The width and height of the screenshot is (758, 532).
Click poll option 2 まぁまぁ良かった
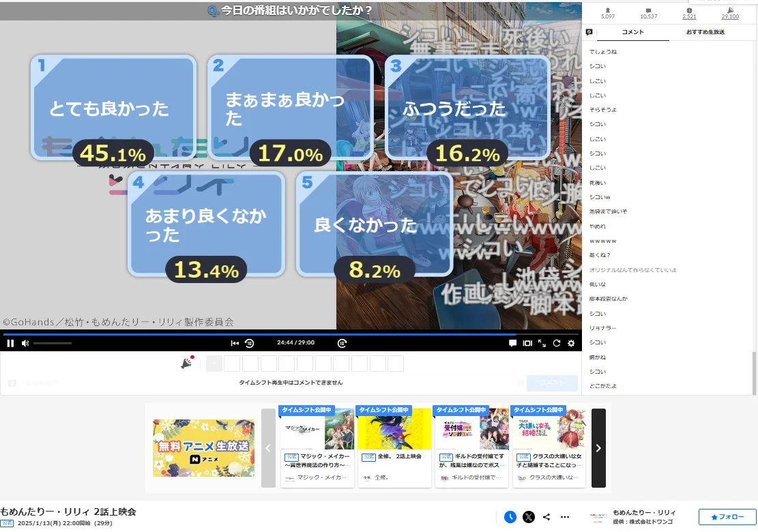(291, 107)
